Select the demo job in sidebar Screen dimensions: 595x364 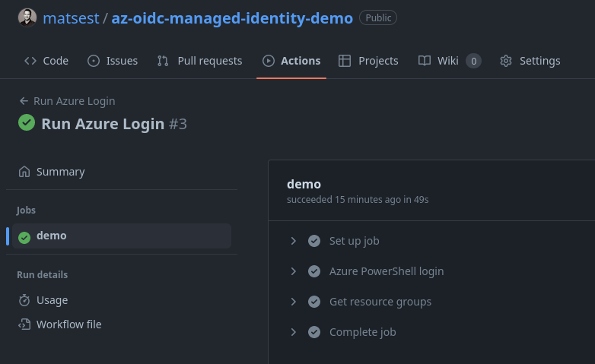click(122, 236)
